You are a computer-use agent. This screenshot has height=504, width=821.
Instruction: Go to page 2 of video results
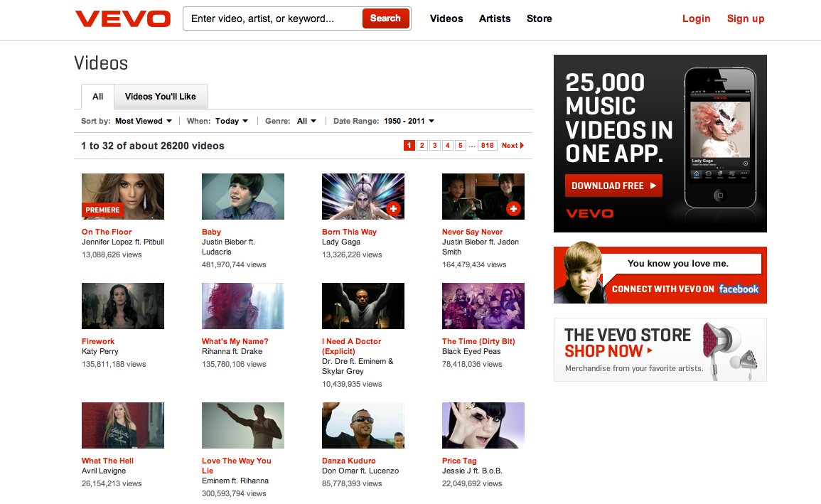pos(422,145)
